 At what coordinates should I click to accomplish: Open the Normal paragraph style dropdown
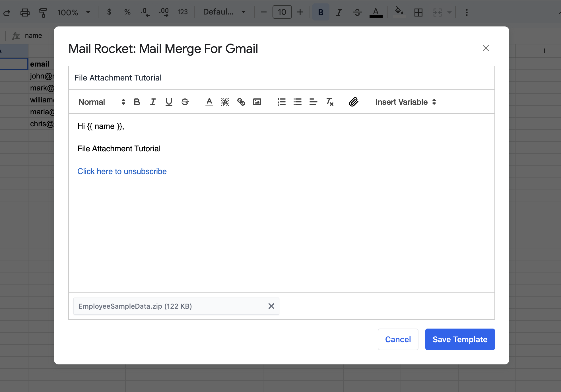tap(102, 102)
